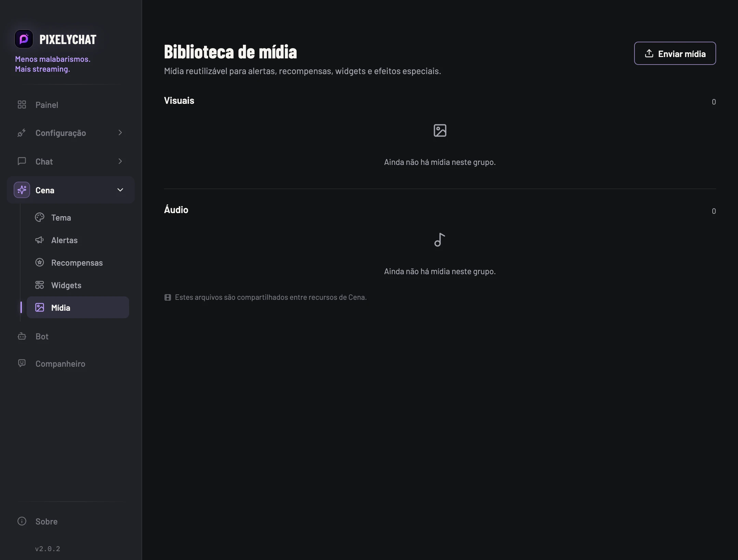The height and width of the screenshot is (560, 738).
Task: Open Companheiro via its chat face icon
Action: point(22,363)
